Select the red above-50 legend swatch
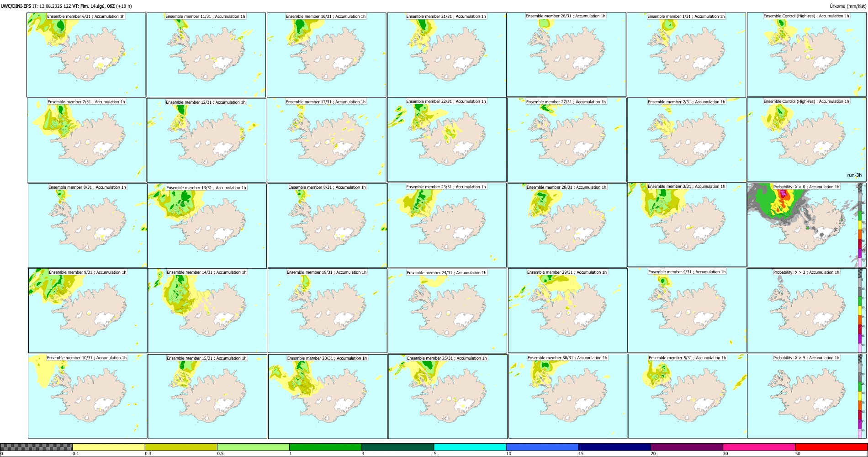 [831, 447]
